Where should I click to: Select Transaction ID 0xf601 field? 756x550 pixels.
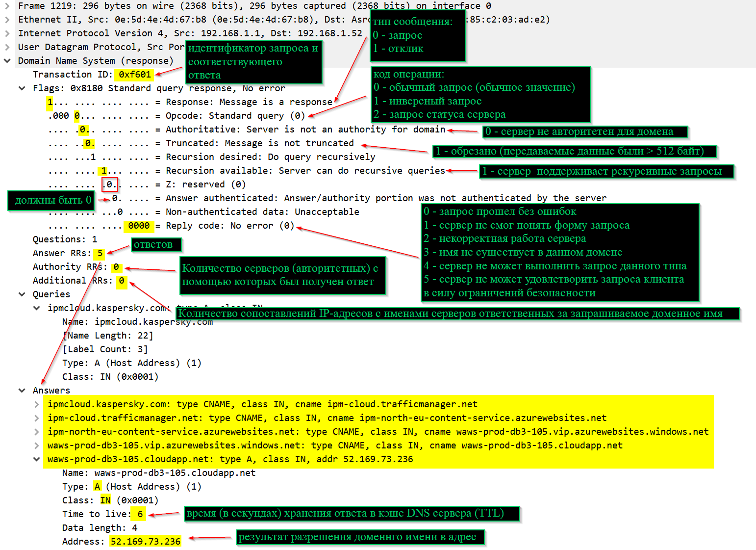pos(92,75)
